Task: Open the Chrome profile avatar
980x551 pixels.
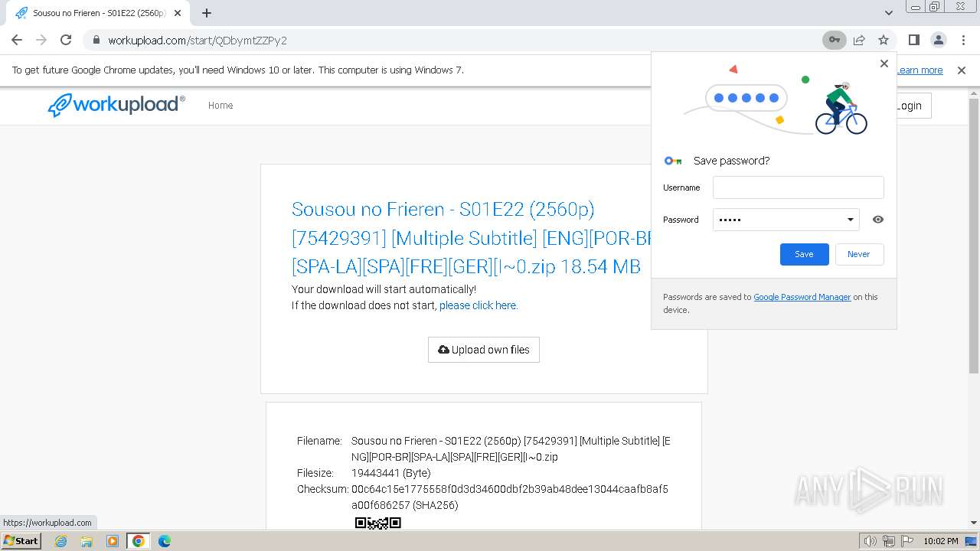Action: pyautogui.click(x=938, y=40)
